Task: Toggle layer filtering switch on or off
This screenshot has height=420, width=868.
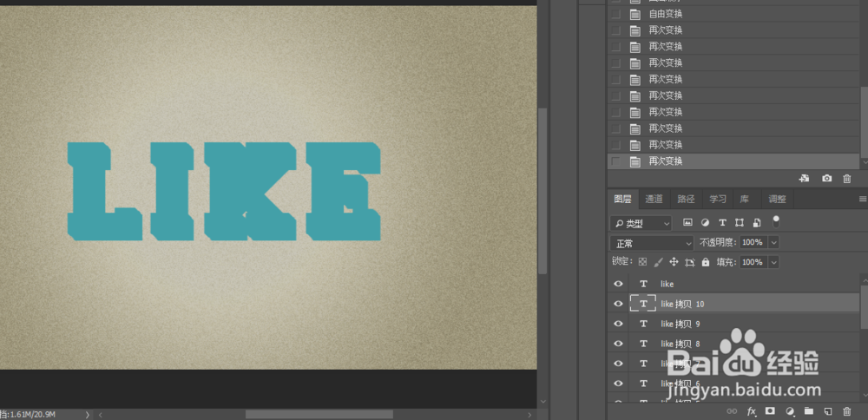Action: coord(775,221)
